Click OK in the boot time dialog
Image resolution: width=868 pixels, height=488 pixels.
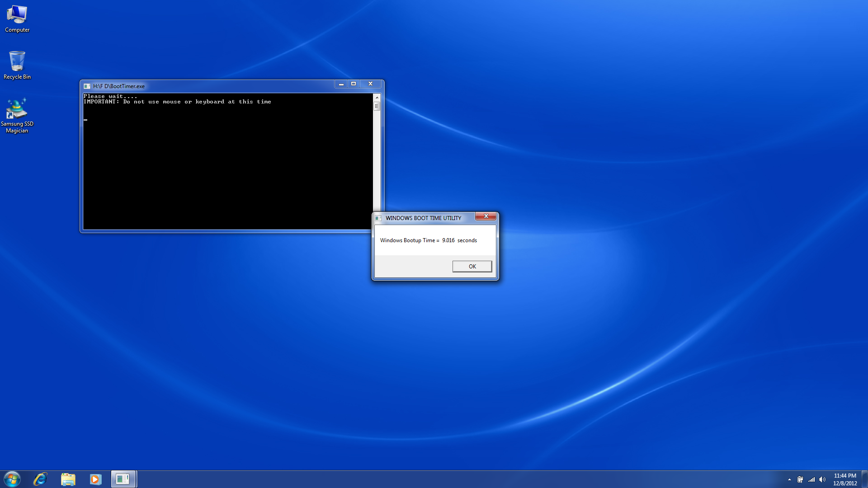pyautogui.click(x=472, y=266)
